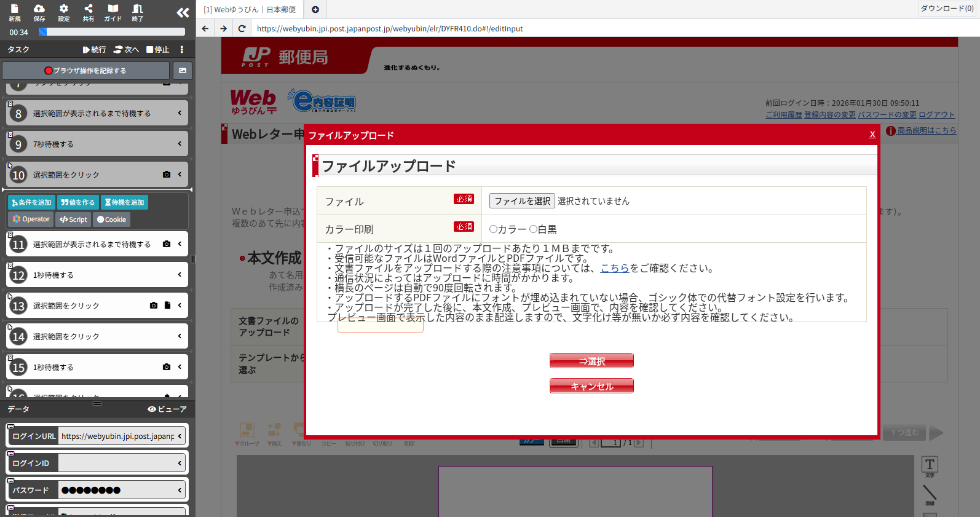Screen dimensions: 980x517
Task: Expand task 12 1秒待機する chevron
Action: pyautogui.click(x=180, y=275)
